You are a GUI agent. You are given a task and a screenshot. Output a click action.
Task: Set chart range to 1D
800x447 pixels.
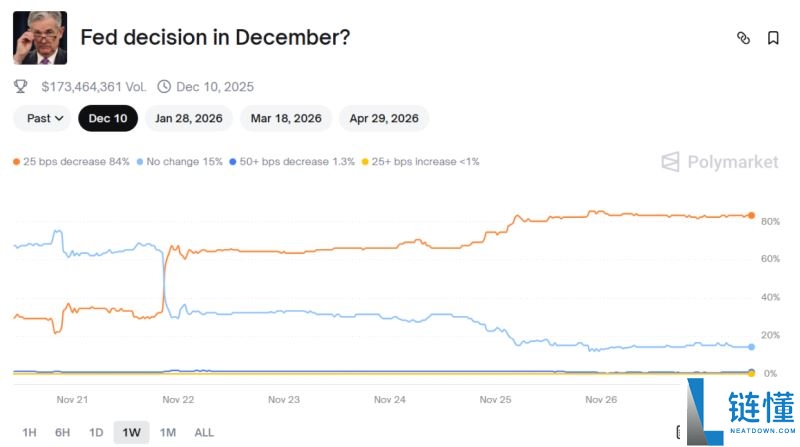click(x=96, y=432)
